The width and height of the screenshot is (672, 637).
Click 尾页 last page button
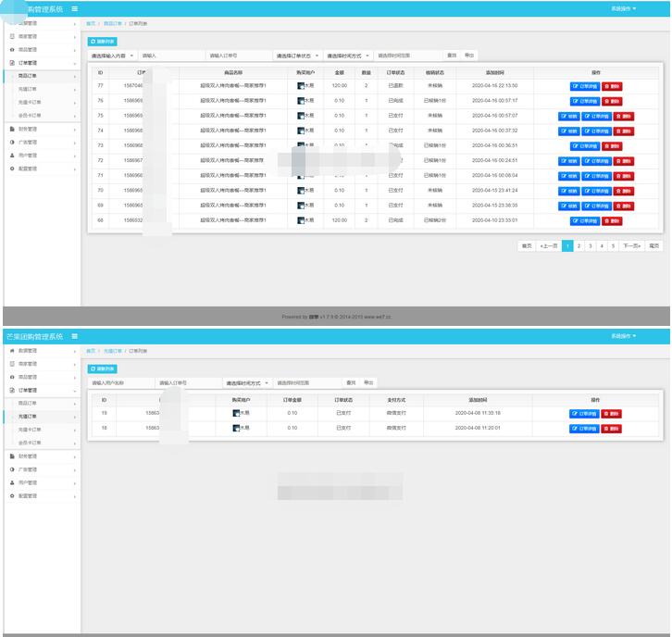(653, 246)
